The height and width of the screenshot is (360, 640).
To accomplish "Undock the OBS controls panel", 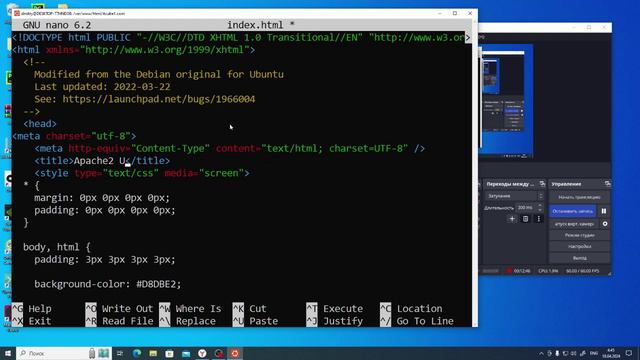I will pos(607,184).
